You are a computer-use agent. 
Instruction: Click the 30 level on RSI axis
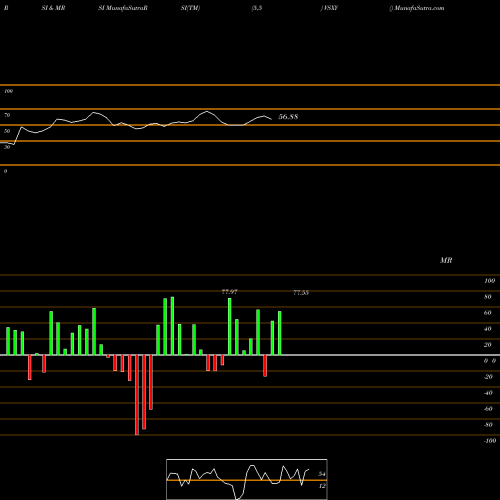pos(7,147)
